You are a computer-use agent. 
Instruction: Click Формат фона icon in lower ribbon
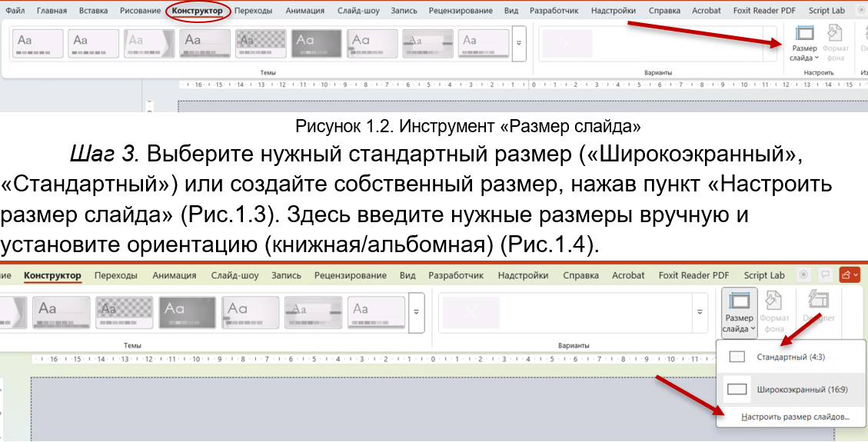coord(774,309)
